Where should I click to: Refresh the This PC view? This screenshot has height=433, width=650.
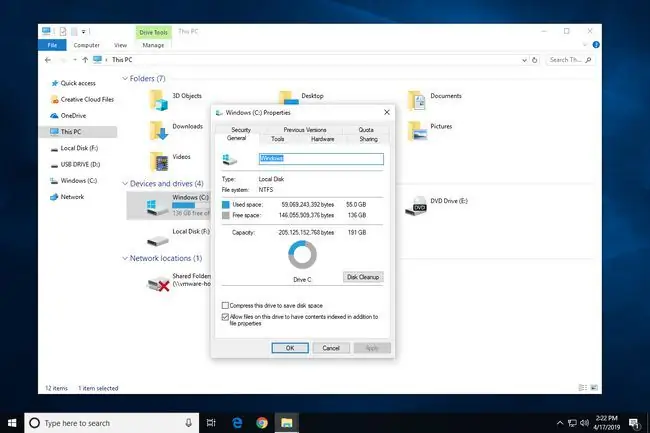535,60
